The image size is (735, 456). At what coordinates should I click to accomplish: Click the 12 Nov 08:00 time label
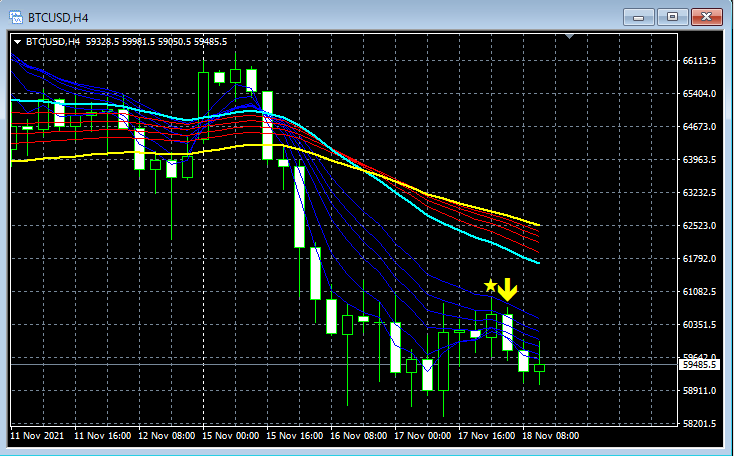167,436
